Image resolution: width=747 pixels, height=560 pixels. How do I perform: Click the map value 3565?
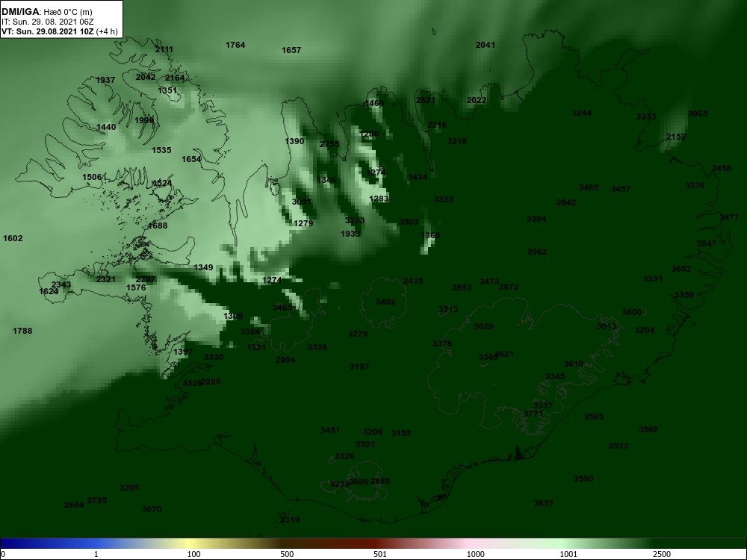(x=594, y=417)
